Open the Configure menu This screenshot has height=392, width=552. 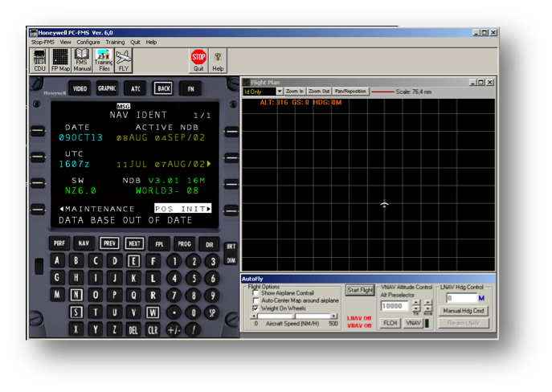coord(88,42)
